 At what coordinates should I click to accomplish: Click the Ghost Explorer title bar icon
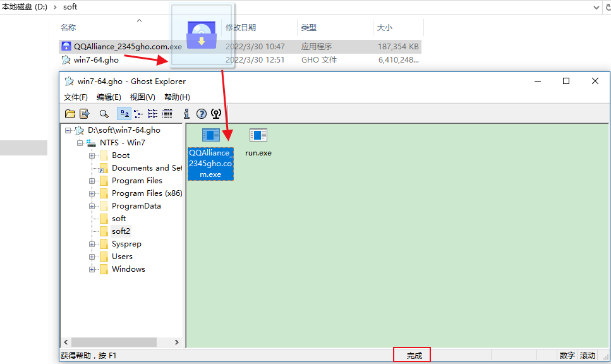point(69,81)
